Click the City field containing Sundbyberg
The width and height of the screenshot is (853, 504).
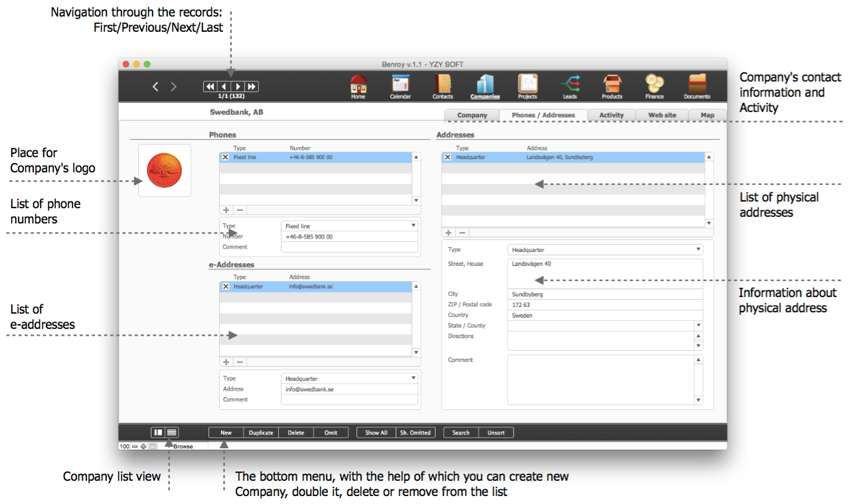pos(604,294)
